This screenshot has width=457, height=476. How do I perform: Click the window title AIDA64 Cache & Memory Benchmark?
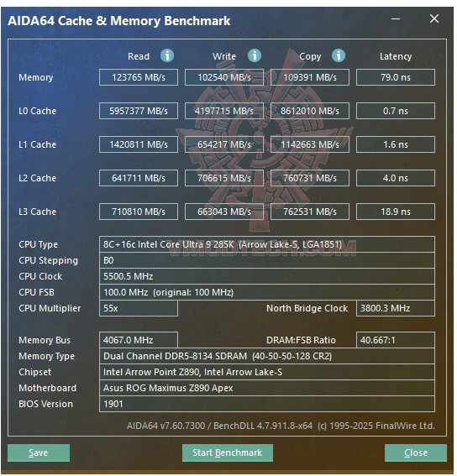click(119, 21)
